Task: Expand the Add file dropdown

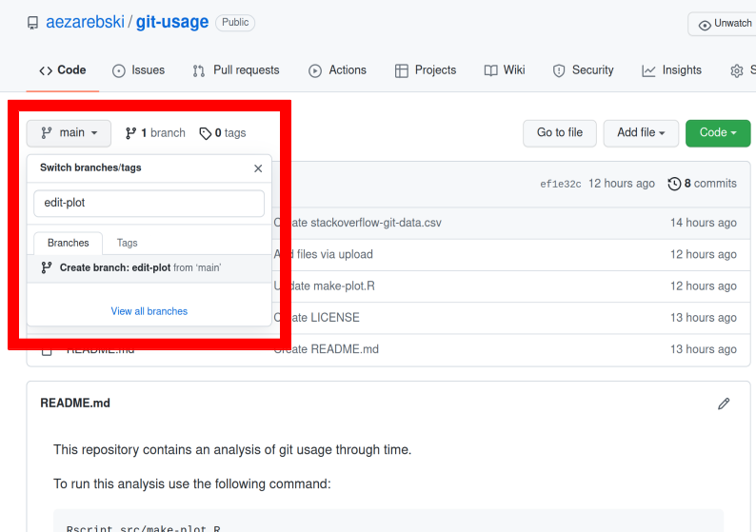Action: point(641,133)
